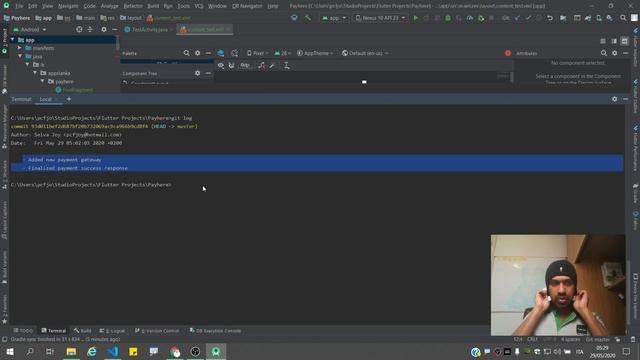The width and height of the screenshot is (640, 360).
Task: Click the Git update project checkmark icon
Action: 517,18
